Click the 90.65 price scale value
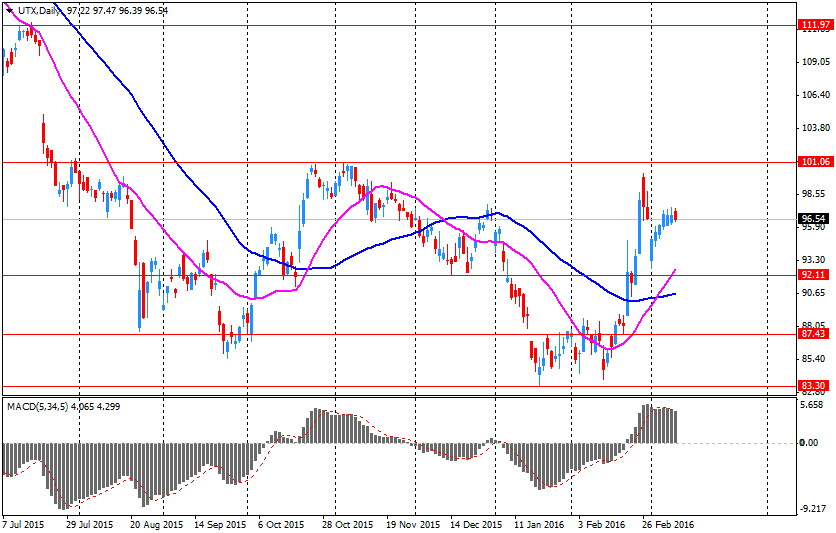 coord(814,293)
